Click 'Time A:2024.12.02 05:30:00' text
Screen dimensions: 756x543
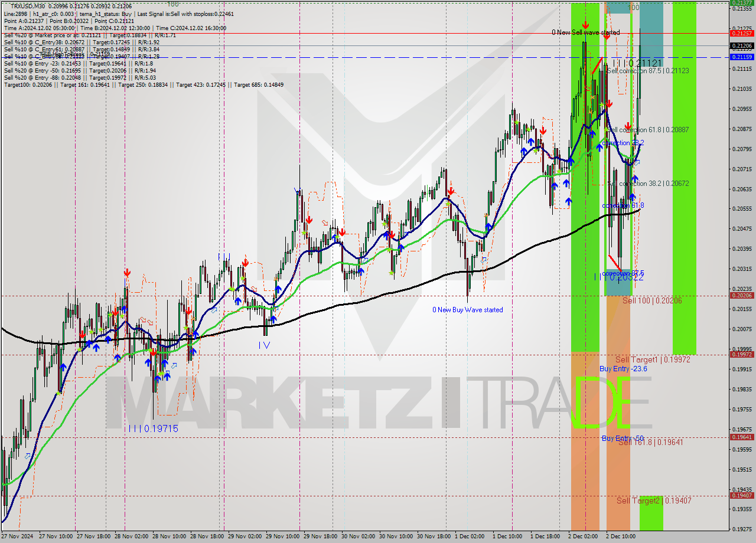[39, 28]
